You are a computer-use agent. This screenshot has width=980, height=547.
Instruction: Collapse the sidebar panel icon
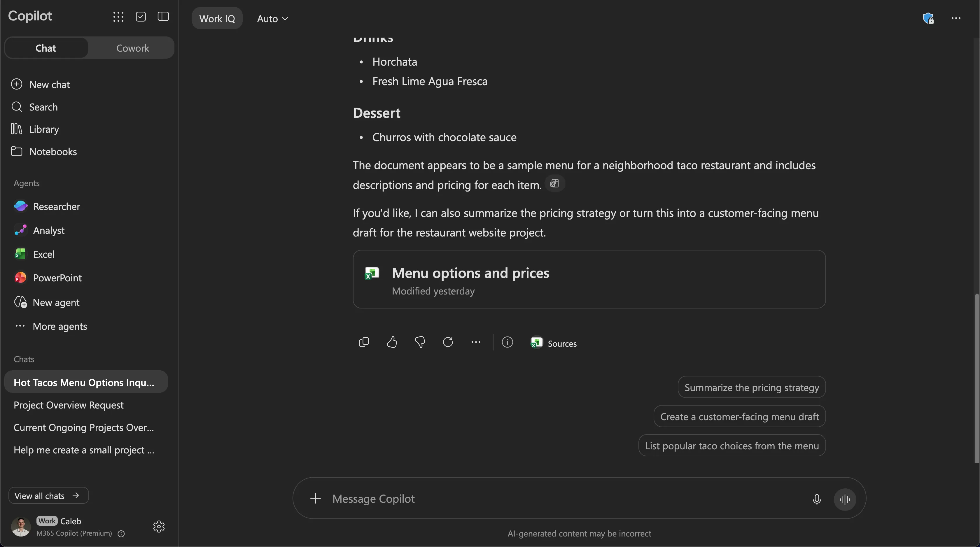(163, 16)
